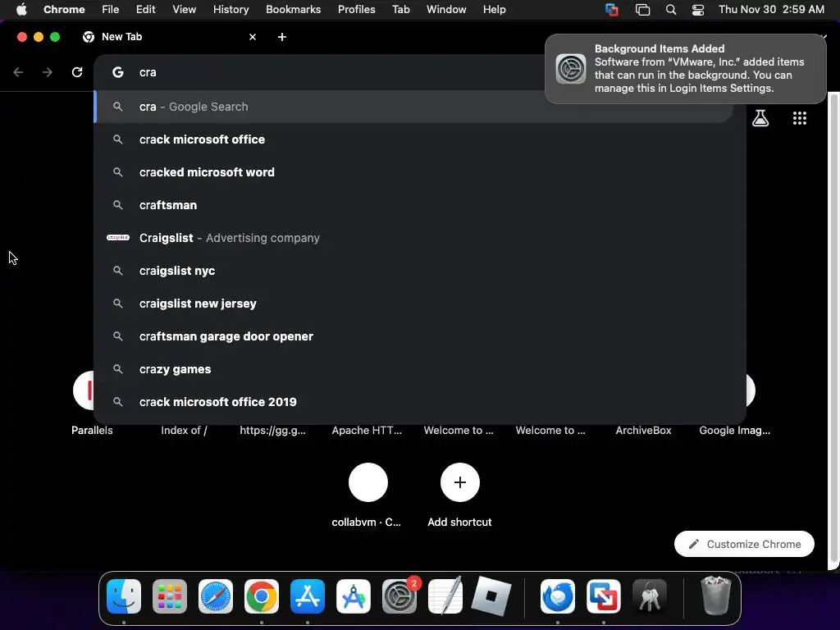
Task: Select Craigslist Advertising company suggestion
Action: [420, 238]
